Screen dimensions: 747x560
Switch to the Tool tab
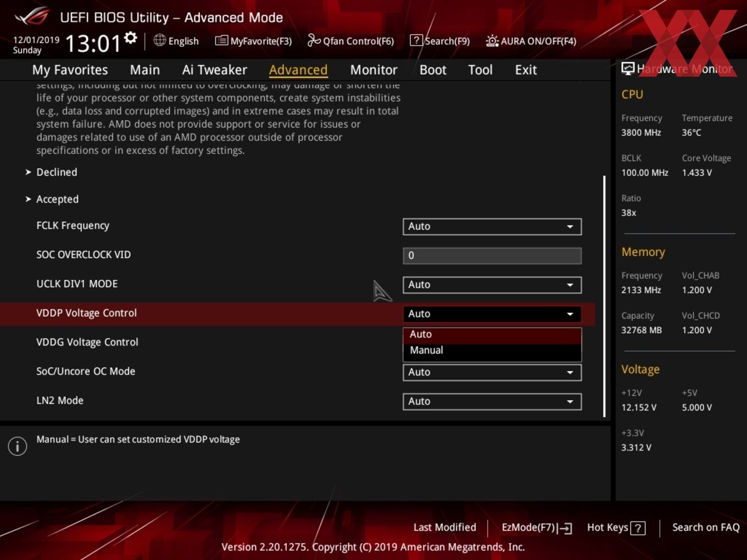480,70
